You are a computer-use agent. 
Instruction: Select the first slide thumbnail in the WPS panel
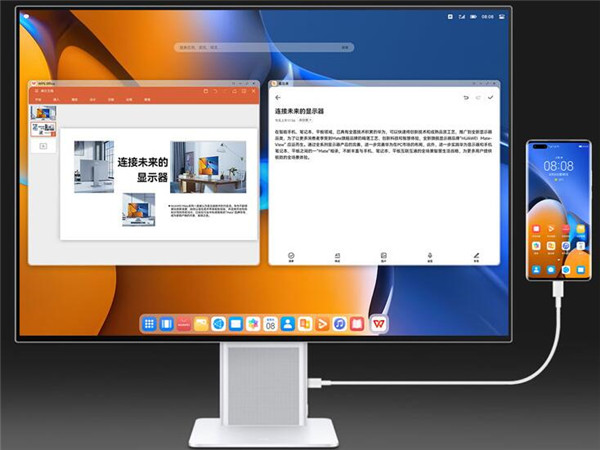[45, 112]
